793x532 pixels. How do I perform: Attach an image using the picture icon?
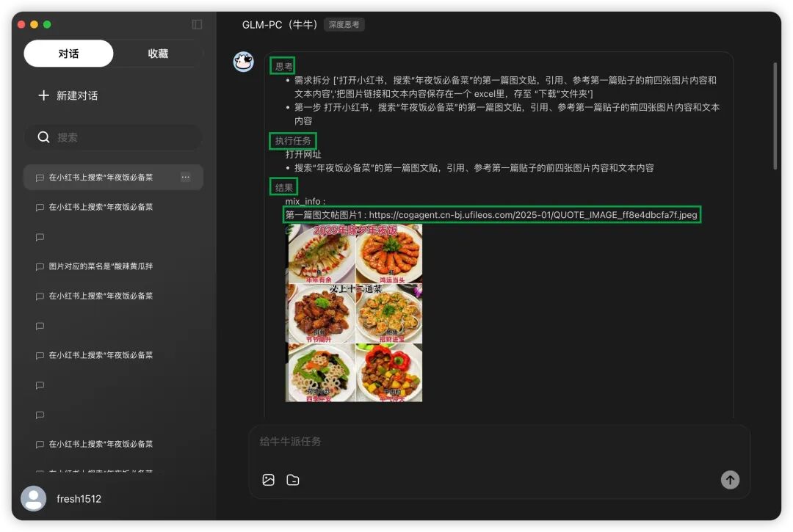click(269, 479)
